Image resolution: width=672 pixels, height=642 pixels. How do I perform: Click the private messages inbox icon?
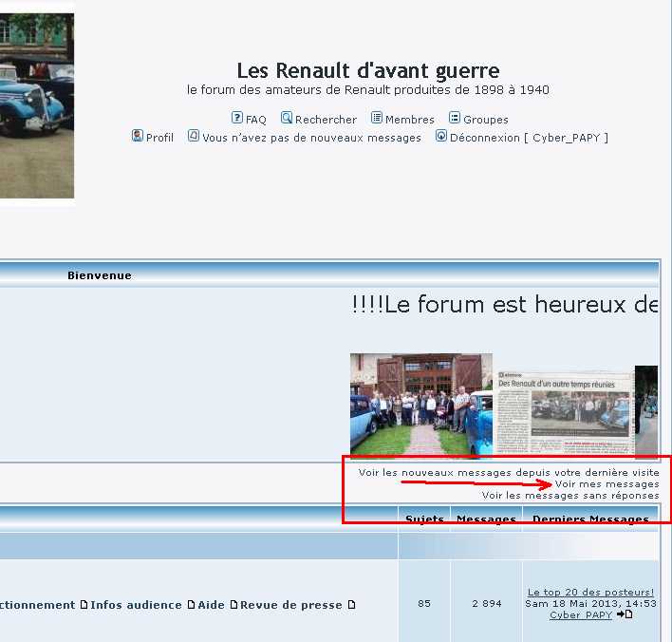click(194, 136)
